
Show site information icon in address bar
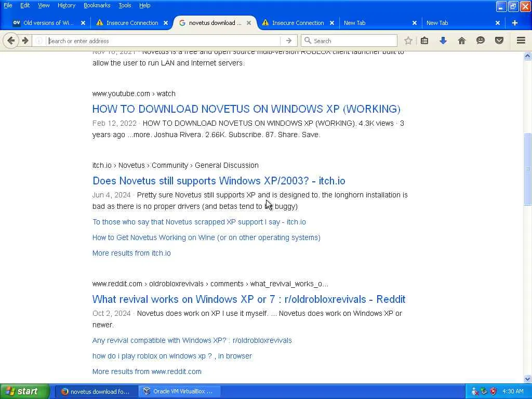[x=39, y=41]
